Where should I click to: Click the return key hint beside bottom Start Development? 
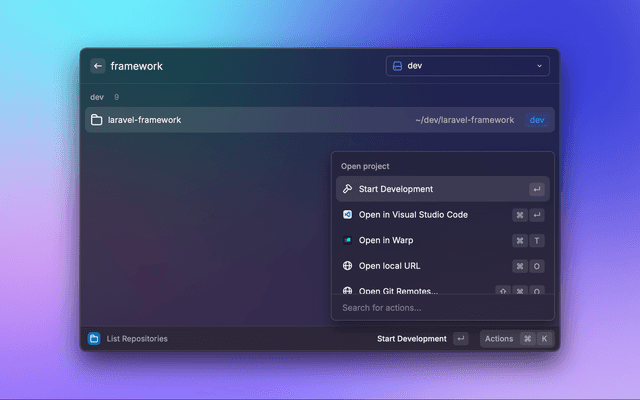click(x=460, y=339)
